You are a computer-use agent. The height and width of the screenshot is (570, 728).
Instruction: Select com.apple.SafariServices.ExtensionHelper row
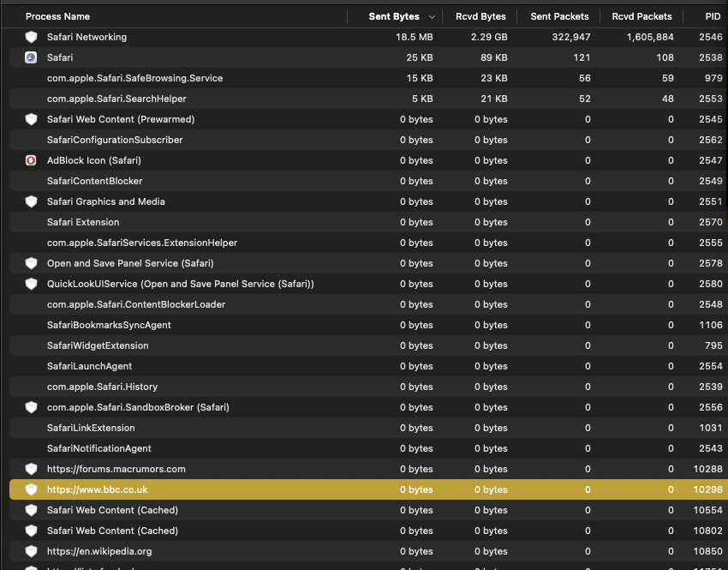pyautogui.click(x=368, y=243)
